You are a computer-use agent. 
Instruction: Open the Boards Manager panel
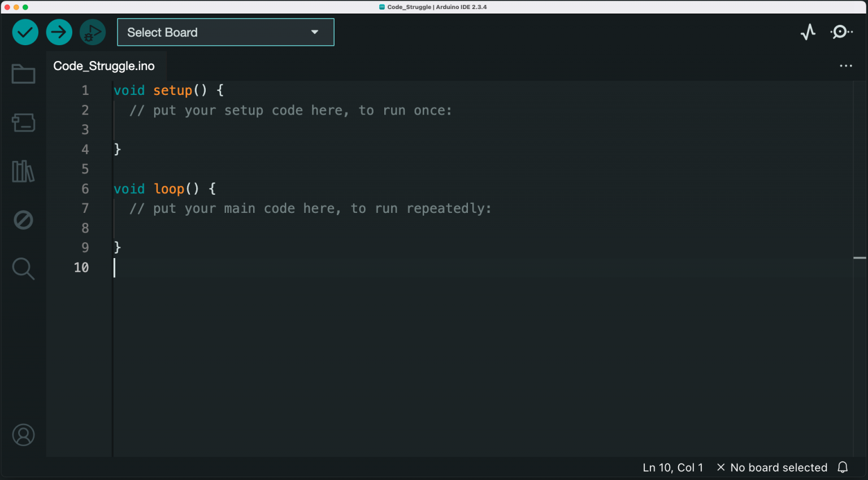[x=23, y=123]
